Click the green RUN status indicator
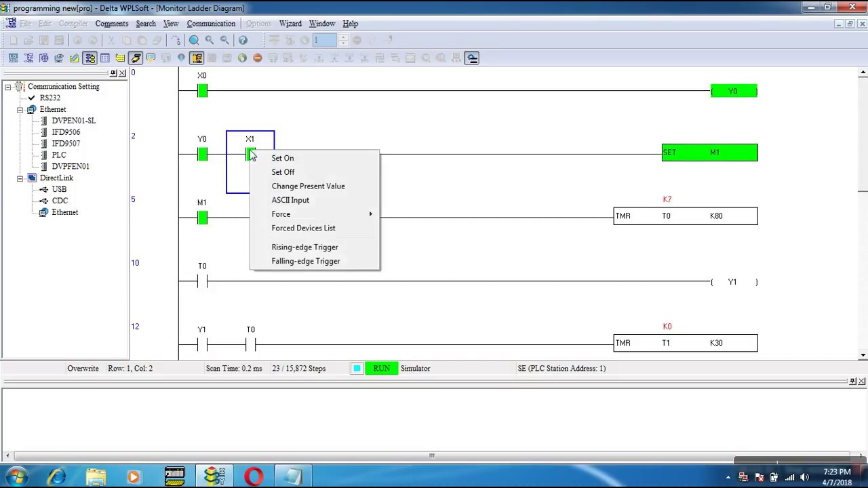 click(x=381, y=369)
